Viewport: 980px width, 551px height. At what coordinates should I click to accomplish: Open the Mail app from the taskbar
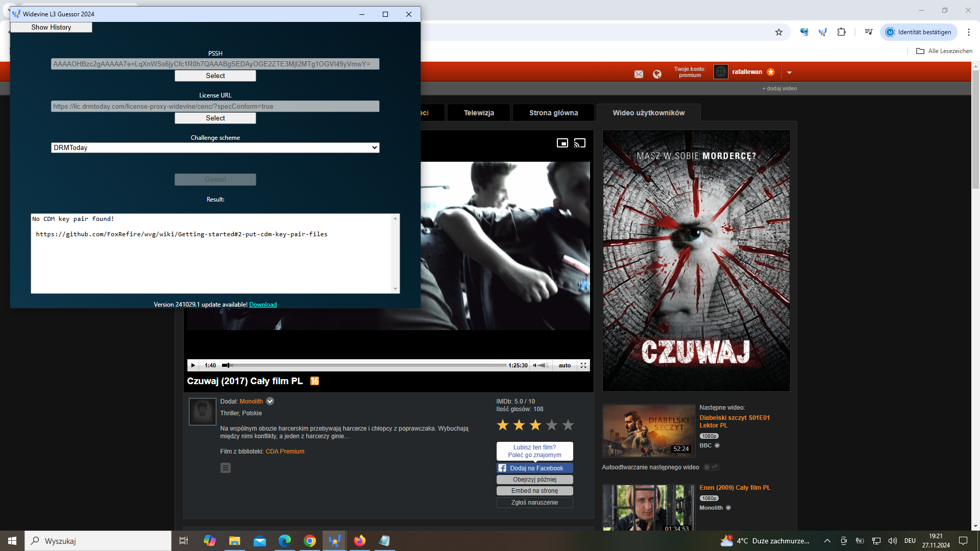click(x=259, y=541)
